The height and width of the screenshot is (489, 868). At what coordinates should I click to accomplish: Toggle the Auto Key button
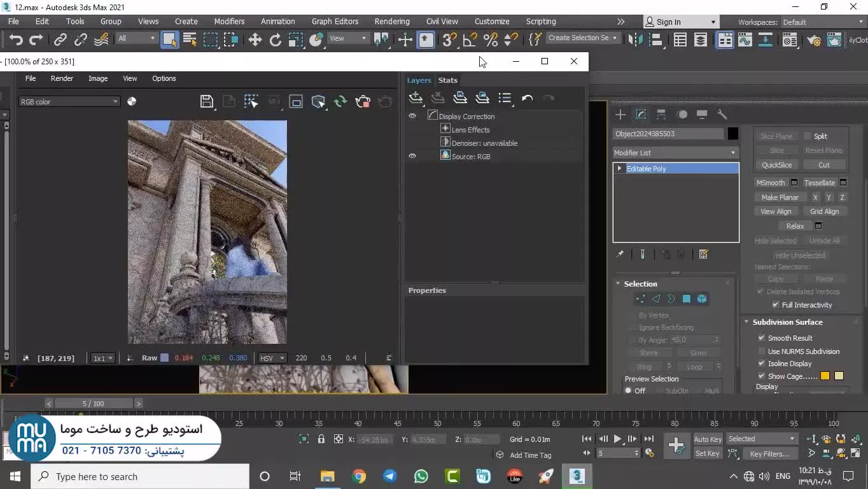coord(708,439)
